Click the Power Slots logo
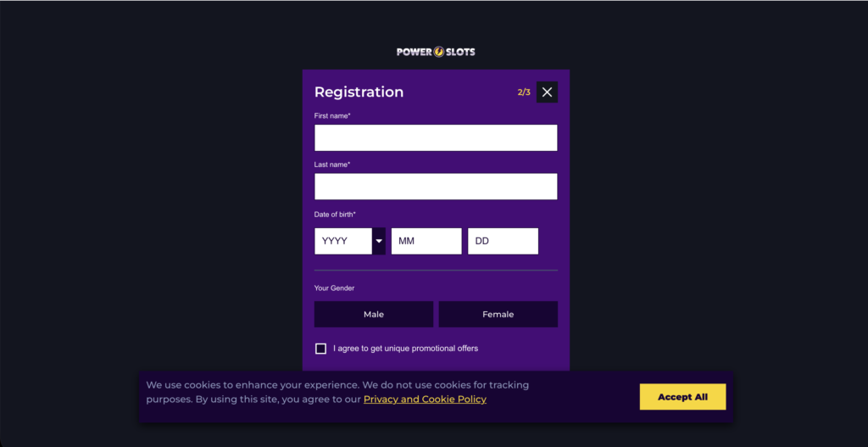868x447 pixels. [436, 52]
